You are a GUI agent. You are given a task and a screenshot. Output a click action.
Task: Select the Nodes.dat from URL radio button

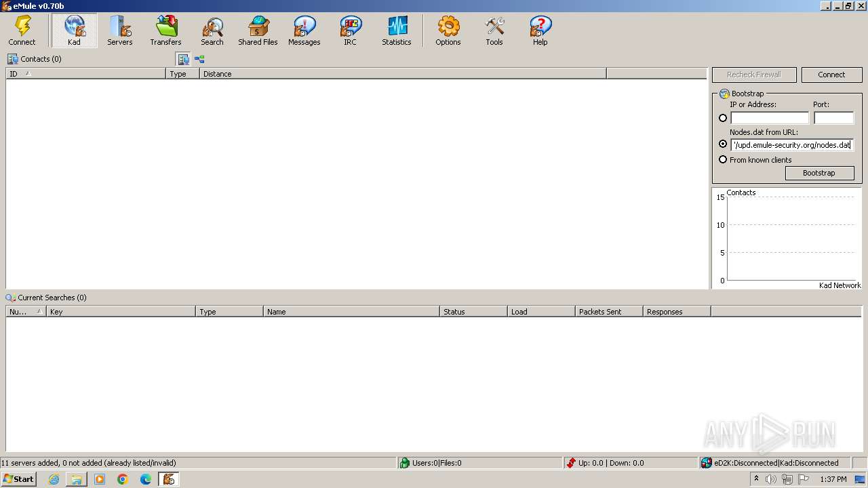pos(723,144)
